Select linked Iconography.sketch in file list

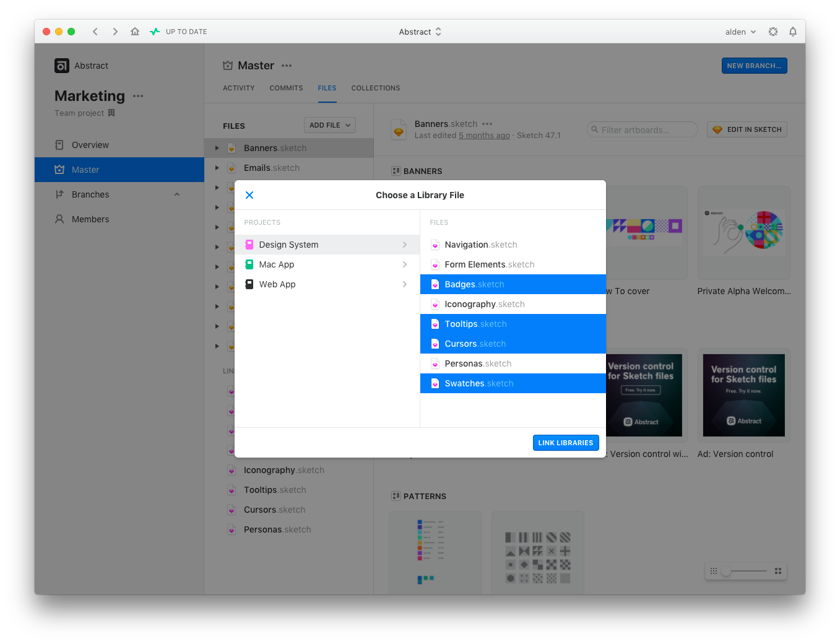[289, 470]
